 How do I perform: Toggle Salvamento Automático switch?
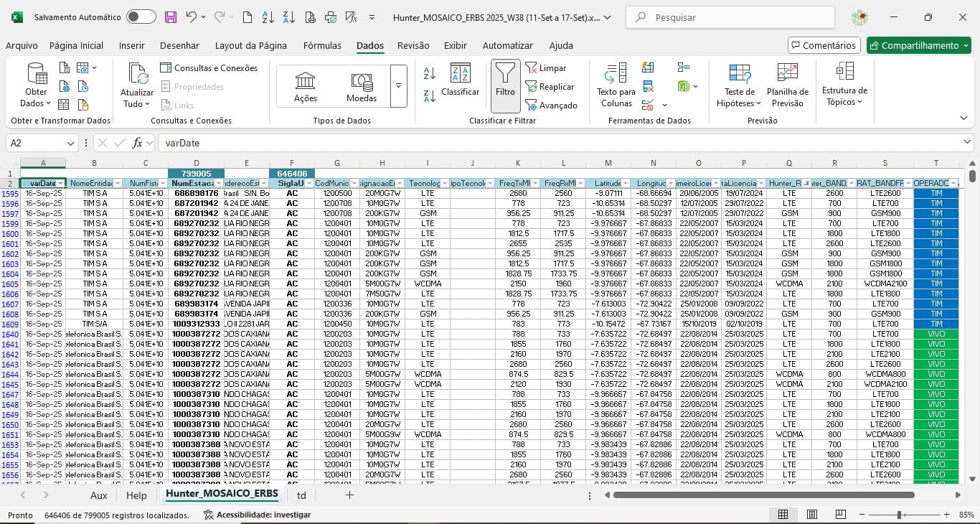pyautogui.click(x=141, y=17)
